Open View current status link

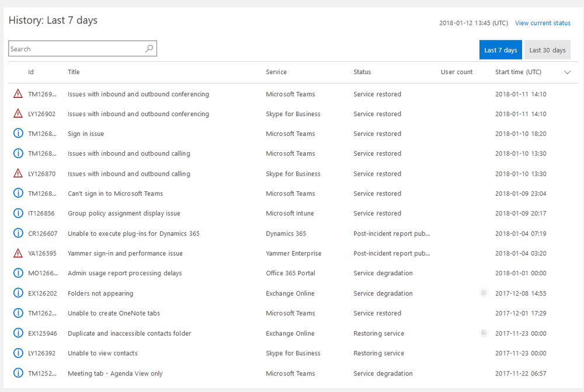pos(543,23)
